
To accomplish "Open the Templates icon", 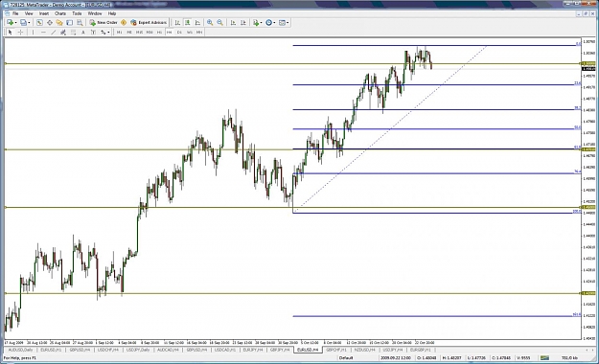I will [283, 23].
